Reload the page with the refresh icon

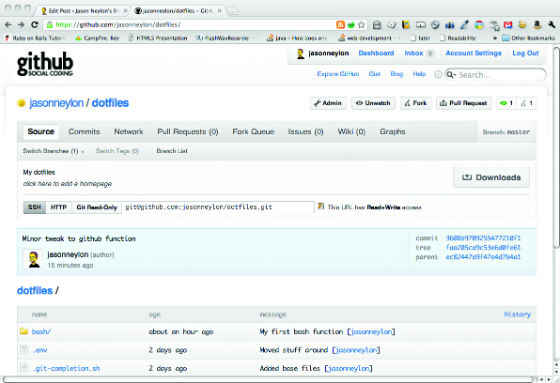[x=35, y=25]
